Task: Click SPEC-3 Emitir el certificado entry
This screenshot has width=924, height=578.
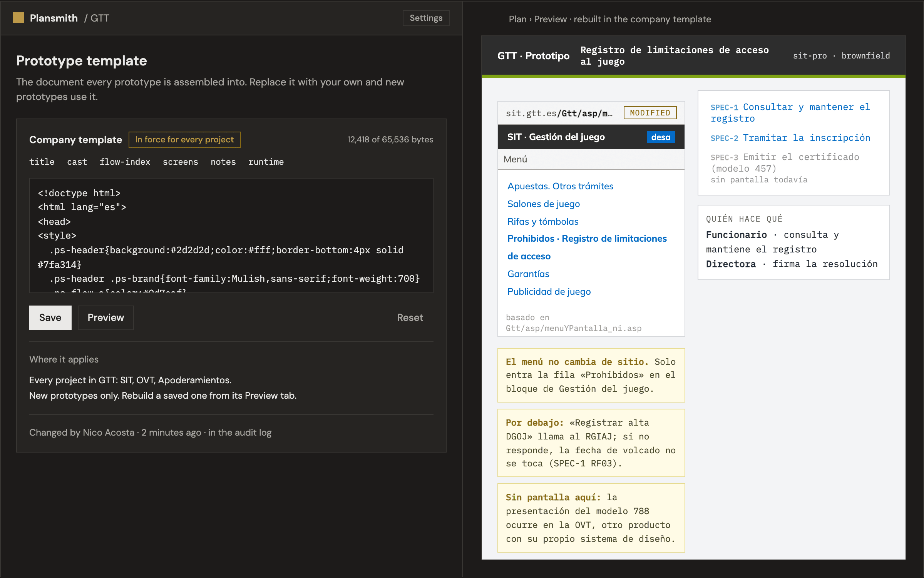Action: pyautogui.click(x=785, y=168)
